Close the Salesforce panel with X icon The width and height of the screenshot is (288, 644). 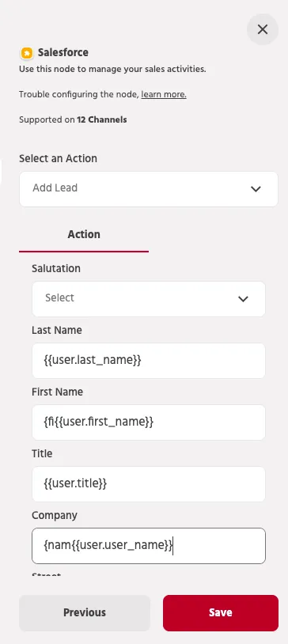(263, 29)
